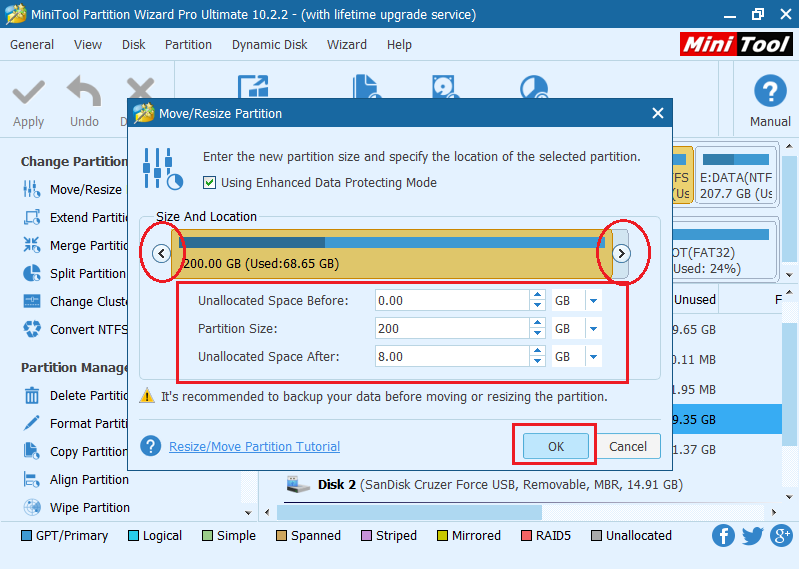
Task: Increase Unallocated Space Before with the spinner
Action: click(x=538, y=295)
